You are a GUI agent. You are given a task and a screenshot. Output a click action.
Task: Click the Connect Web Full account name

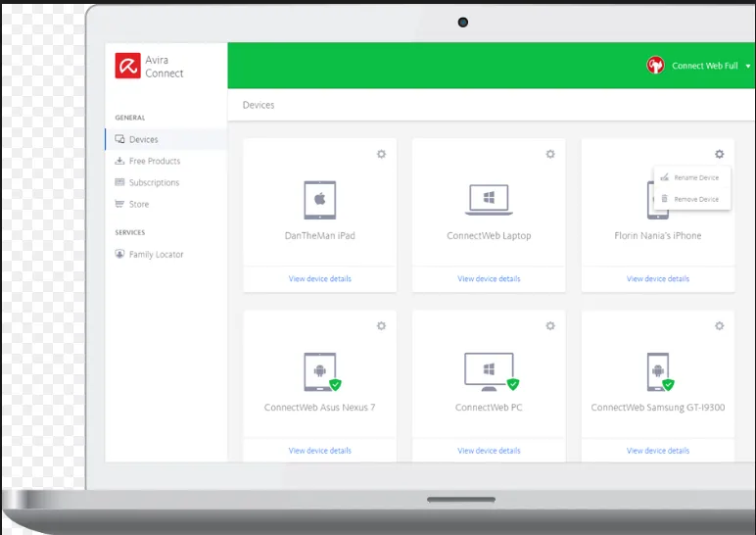click(x=705, y=66)
